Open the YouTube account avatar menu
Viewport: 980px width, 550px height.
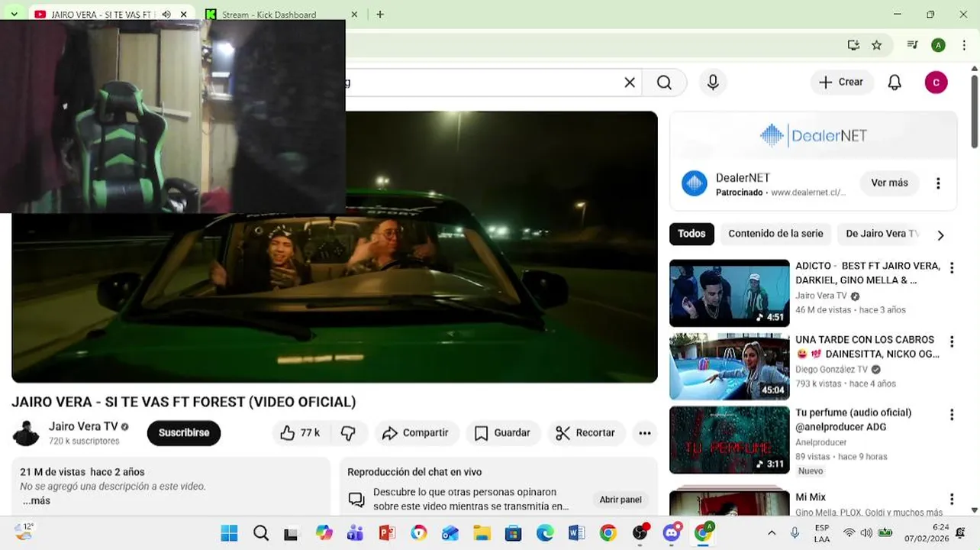(x=936, y=82)
